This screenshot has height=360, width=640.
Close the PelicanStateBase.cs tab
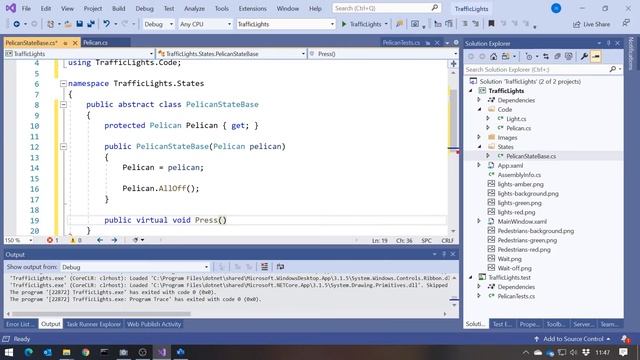tap(75, 43)
